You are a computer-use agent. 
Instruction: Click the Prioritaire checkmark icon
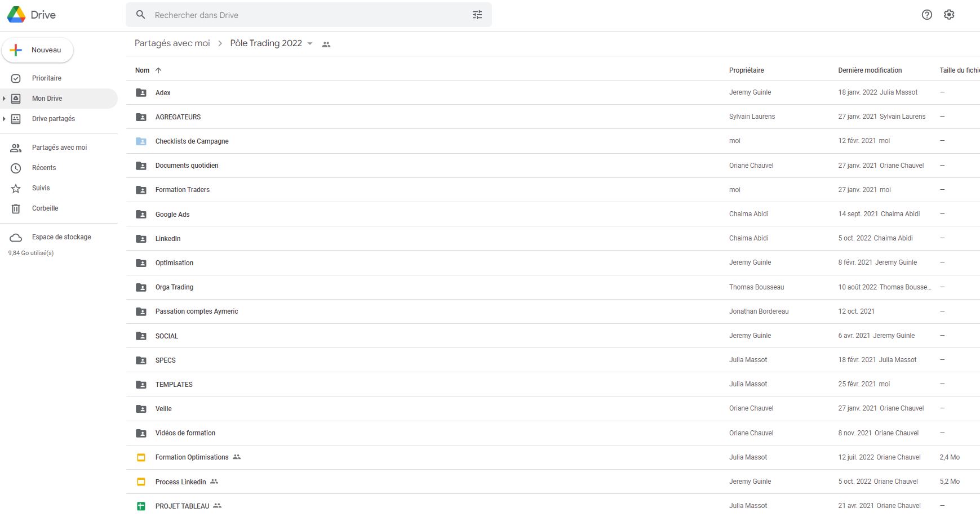pos(16,78)
